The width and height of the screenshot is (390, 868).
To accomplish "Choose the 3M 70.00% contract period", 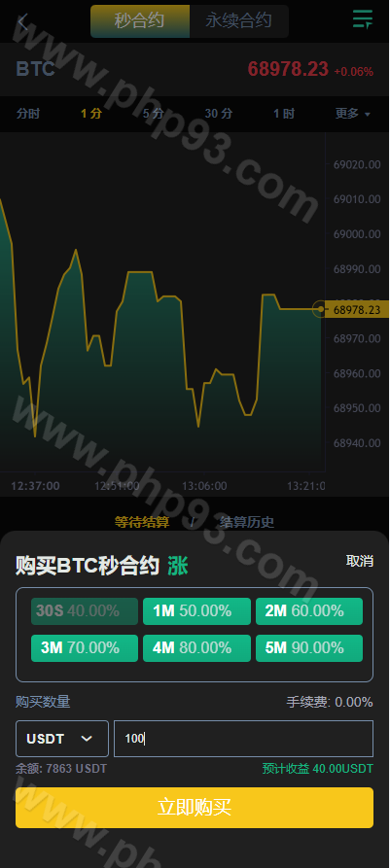I will pos(85,648).
